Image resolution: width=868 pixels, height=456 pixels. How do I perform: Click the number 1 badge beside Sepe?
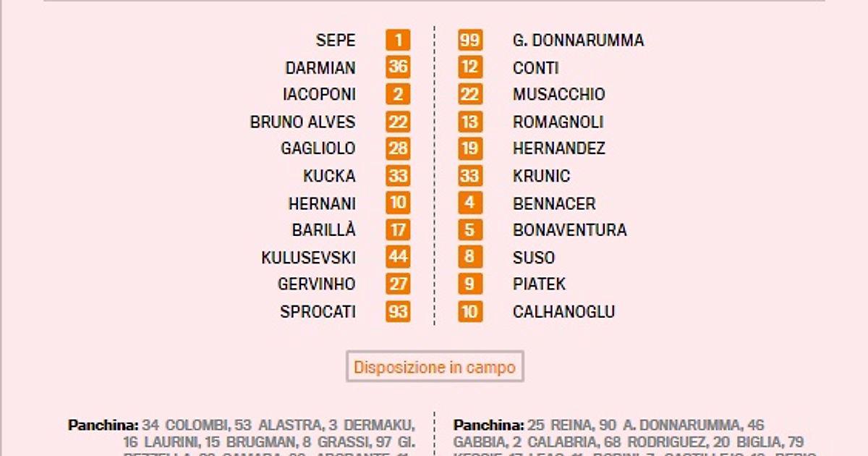[x=398, y=41]
